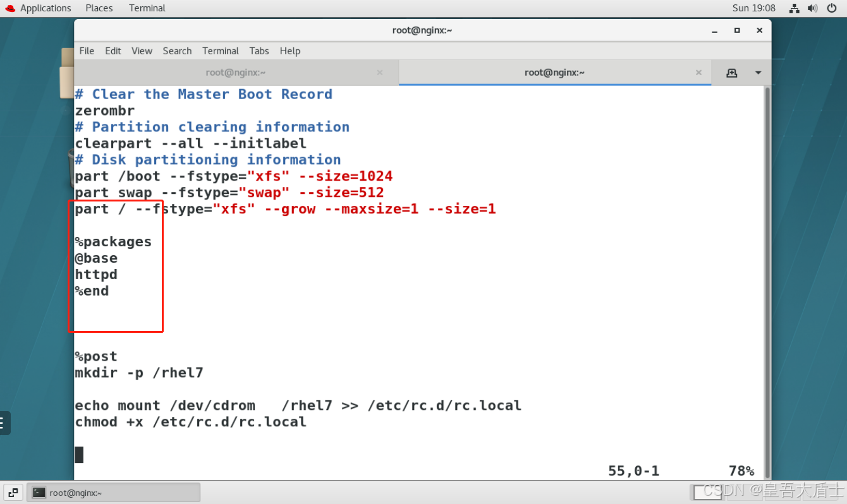Click the new tab icon button

[731, 73]
